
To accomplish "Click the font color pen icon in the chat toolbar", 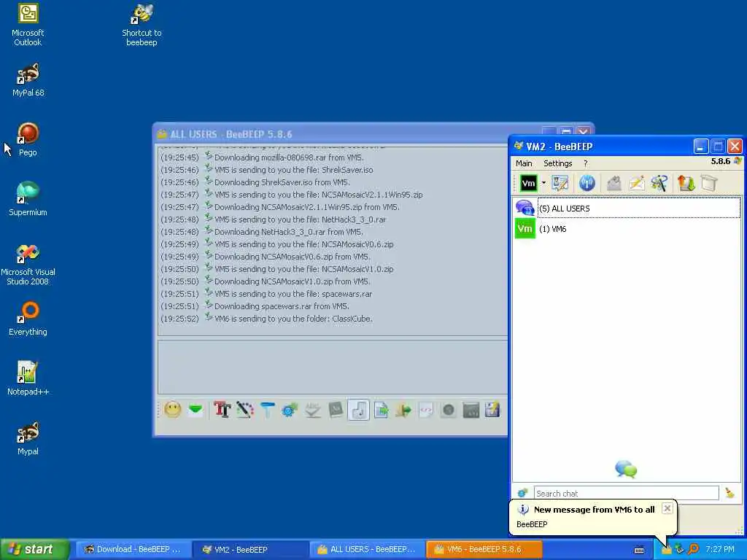I will (x=245, y=410).
